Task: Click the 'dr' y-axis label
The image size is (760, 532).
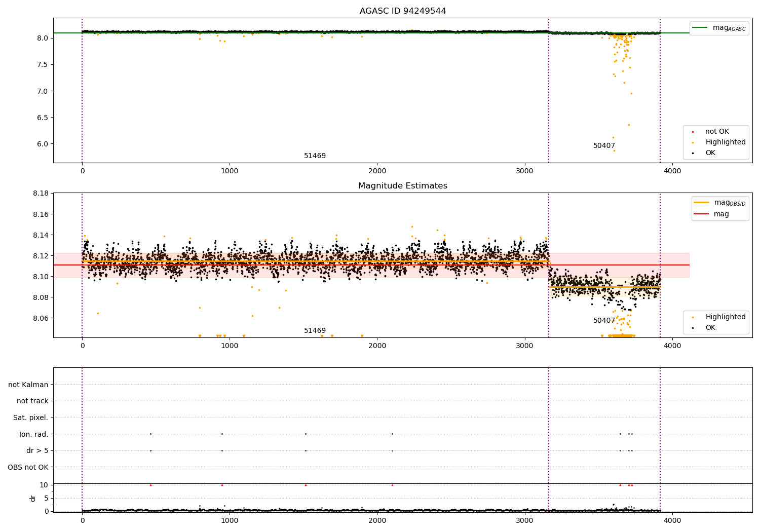Action: 33,498
